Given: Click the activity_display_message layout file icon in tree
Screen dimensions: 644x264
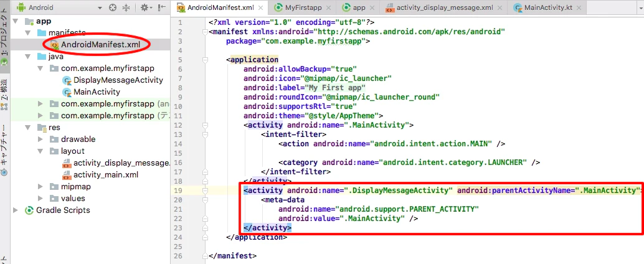Looking at the screenshot, I should pos(67,163).
